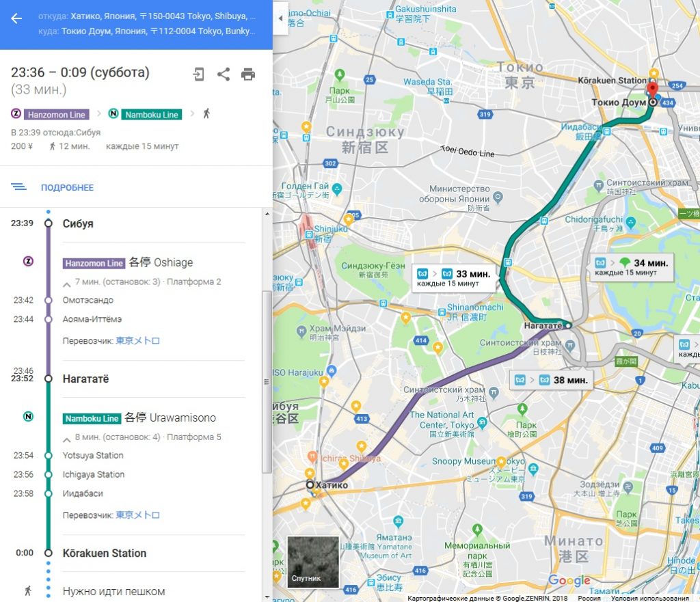Select the Сибуя departure station
700x602 pixels.
click(78, 224)
